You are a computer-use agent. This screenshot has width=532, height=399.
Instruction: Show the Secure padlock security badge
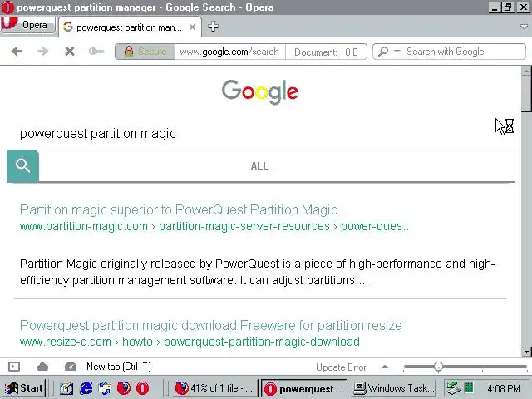145,52
